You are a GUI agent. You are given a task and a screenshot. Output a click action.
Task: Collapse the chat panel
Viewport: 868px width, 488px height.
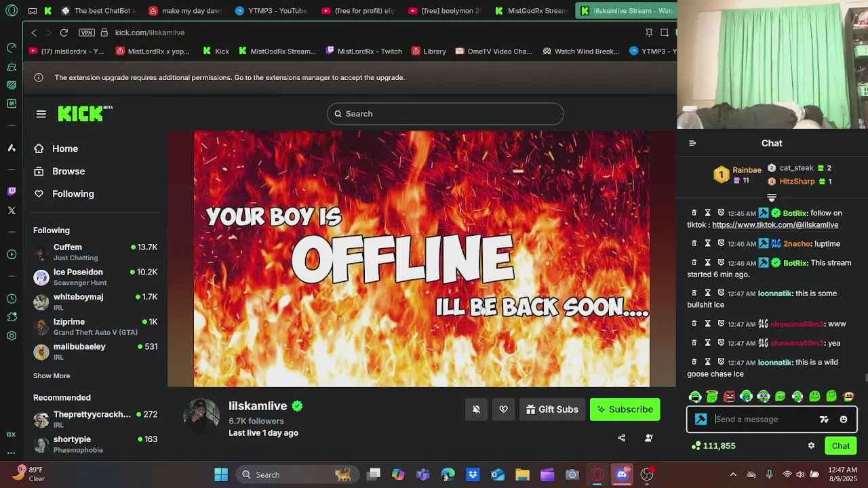click(692, 143)
